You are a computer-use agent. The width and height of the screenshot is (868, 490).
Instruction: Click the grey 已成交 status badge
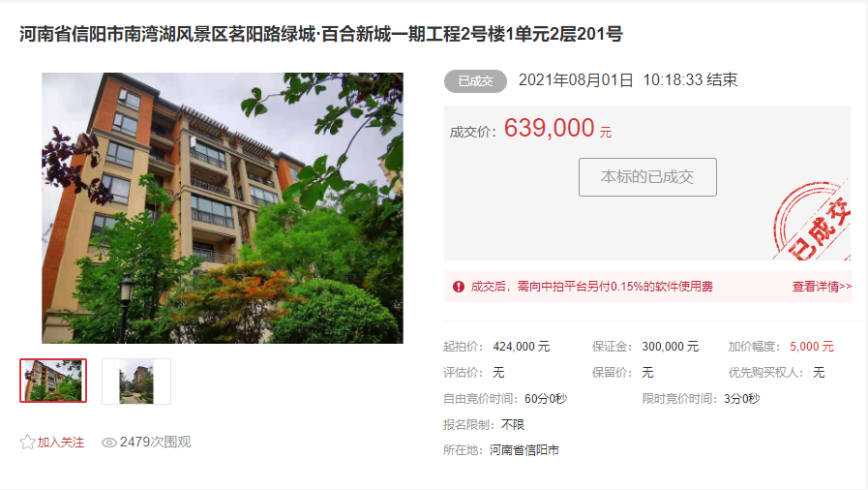click(475, 80)
